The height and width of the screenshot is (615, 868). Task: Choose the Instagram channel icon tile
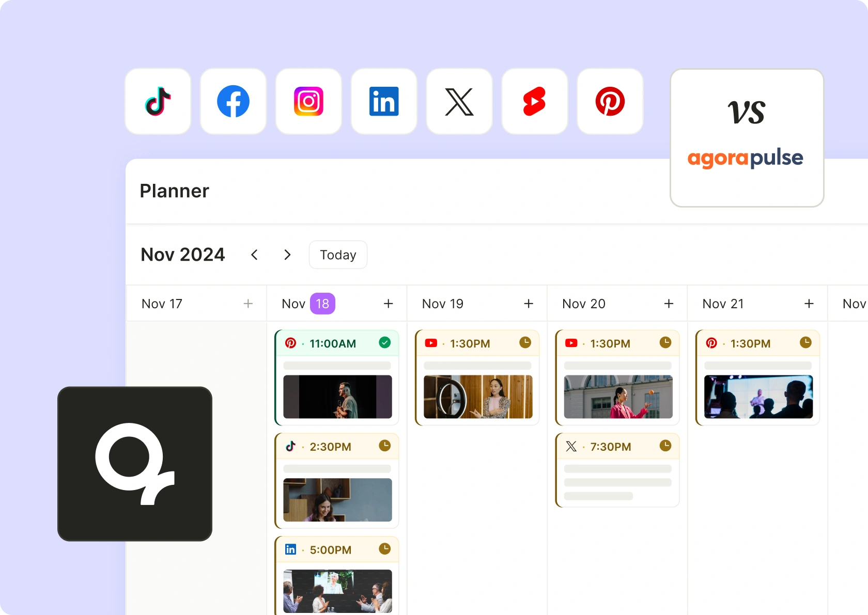pyautogui.click(x=308, y=102)
